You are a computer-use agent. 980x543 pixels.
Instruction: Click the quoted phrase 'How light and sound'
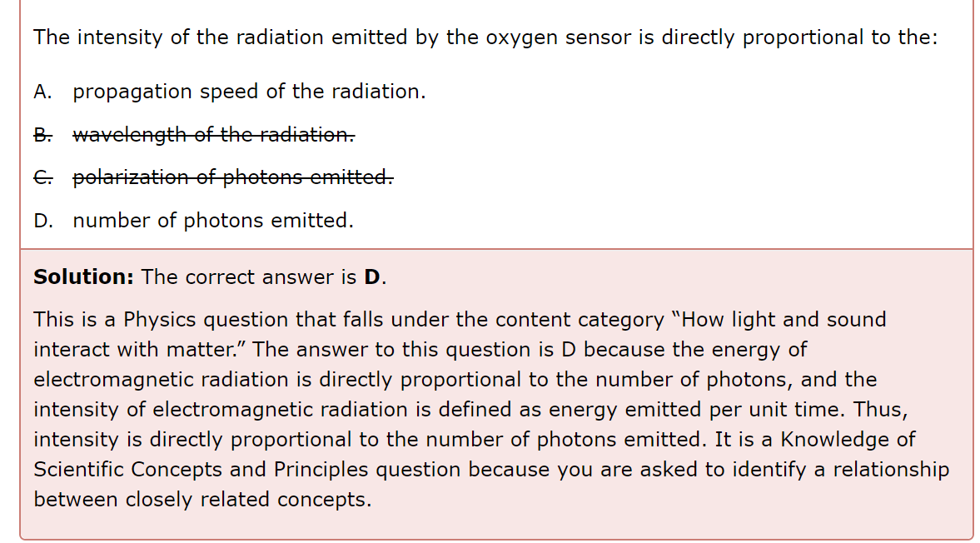pos(779,319)
